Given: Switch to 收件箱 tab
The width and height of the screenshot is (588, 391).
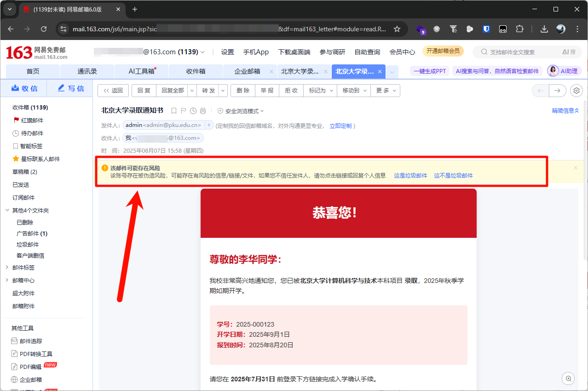Looking at the screenshot, I should point(196,71).
